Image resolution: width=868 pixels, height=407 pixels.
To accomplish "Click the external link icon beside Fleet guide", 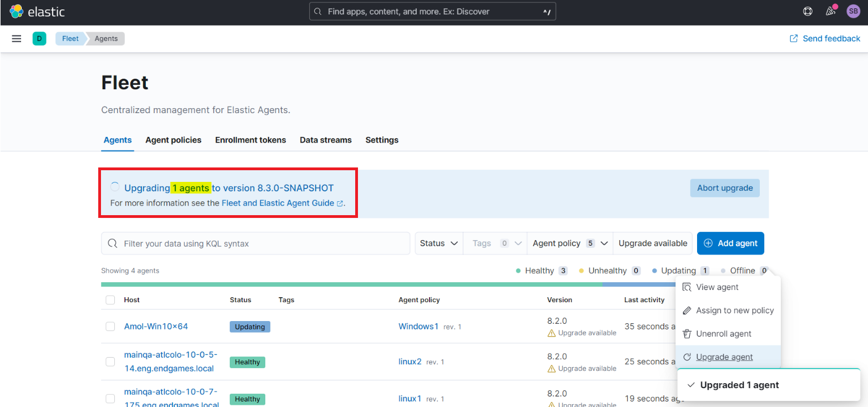I will click(x=340, y=203).
